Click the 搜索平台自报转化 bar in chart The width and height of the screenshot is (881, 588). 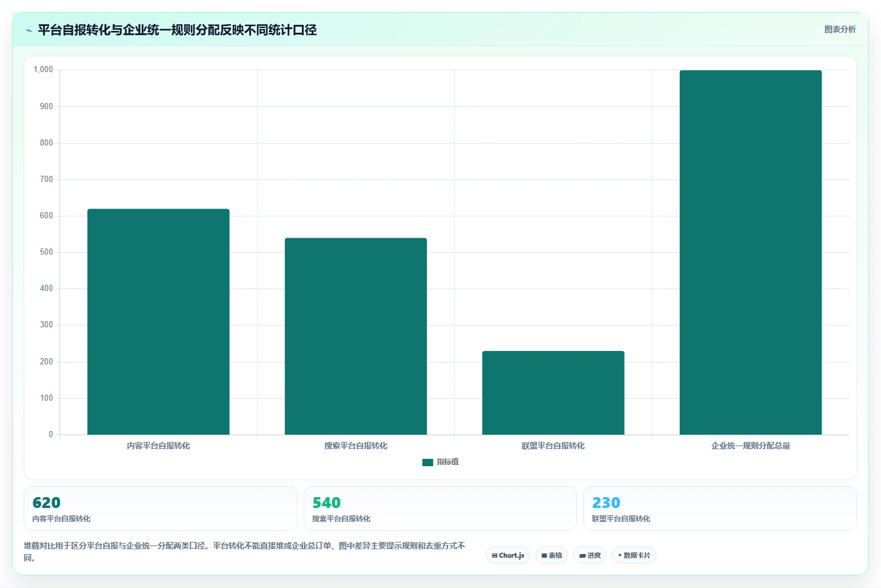[x=356, y=336]
